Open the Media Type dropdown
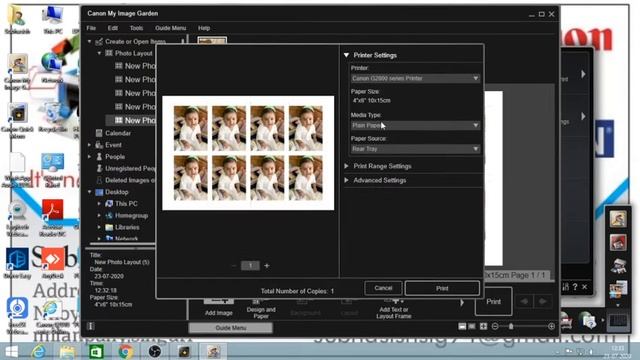 point(415,125)
